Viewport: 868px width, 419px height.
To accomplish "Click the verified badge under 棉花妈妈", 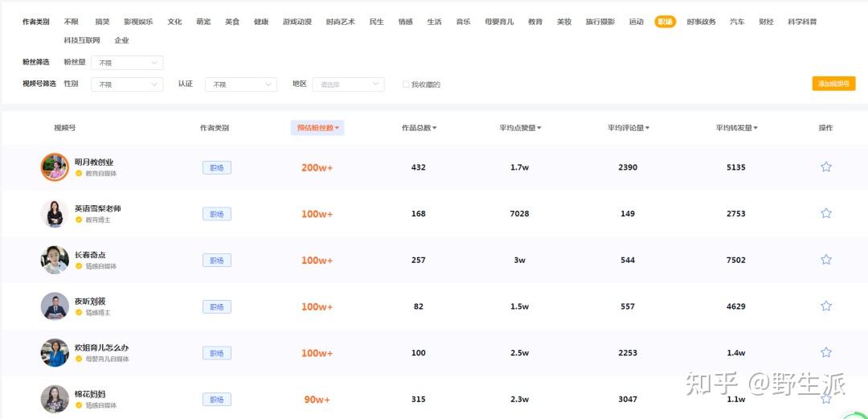I will [79, 405].
